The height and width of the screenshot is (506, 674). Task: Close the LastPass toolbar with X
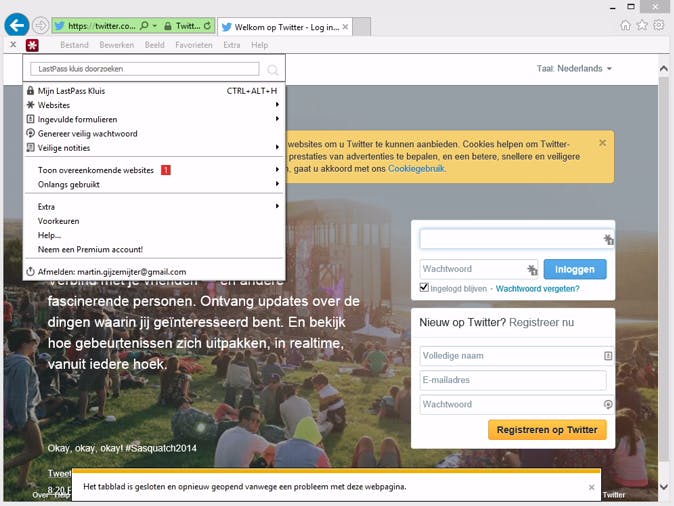(x=13, y=44)
